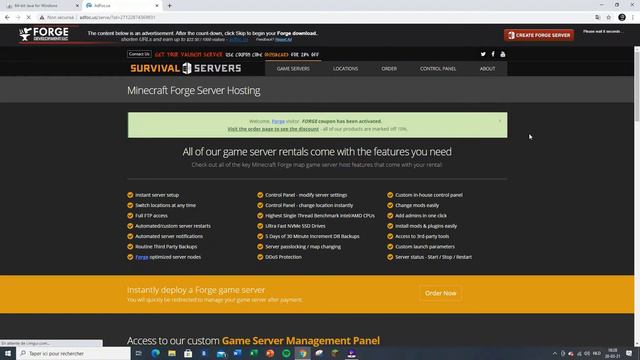Go back with the browser back arrow
Viewport: 640px width, 360px height.
(x=7, y=17)
